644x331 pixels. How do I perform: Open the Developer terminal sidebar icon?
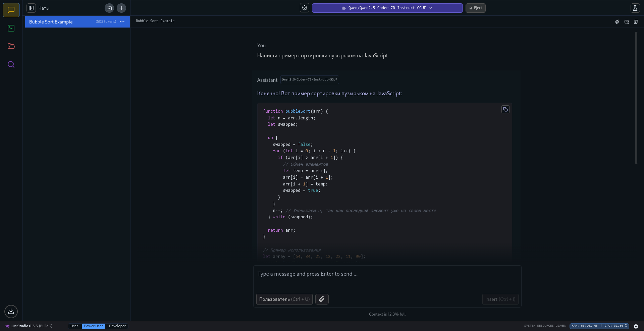(x=11, y=28)
